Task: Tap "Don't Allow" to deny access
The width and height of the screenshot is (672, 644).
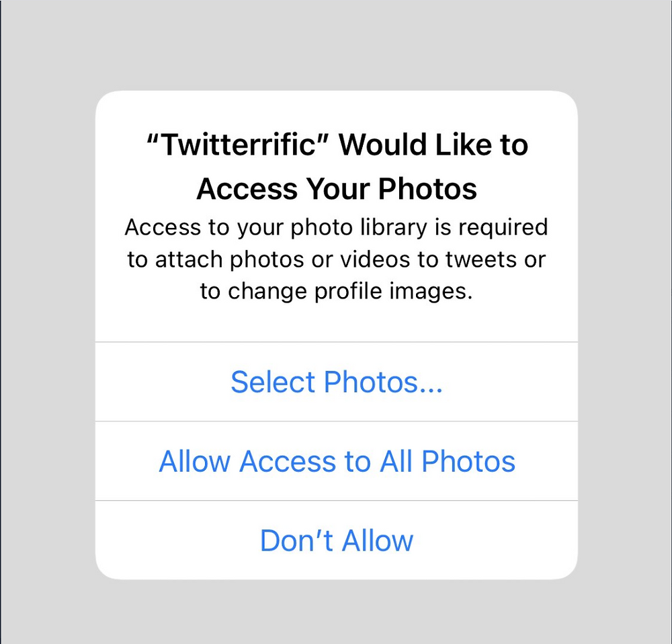Action: click(337, 540)
